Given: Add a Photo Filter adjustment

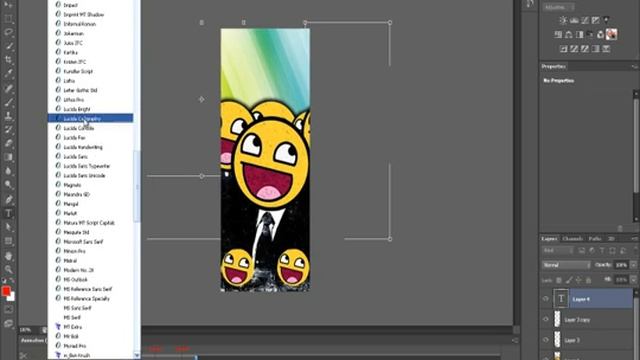Looking at the screenshot, I should pos(590,35).
